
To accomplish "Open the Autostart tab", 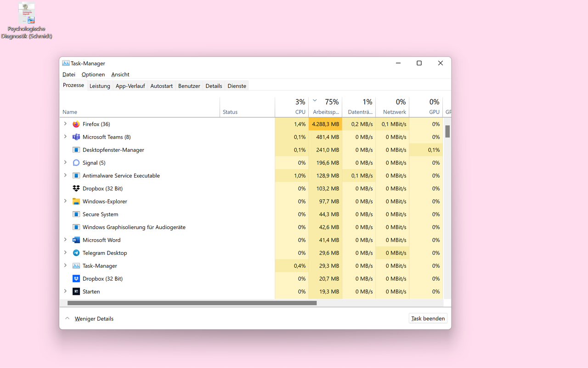I will pyautogui.click(x=161, y=86).
